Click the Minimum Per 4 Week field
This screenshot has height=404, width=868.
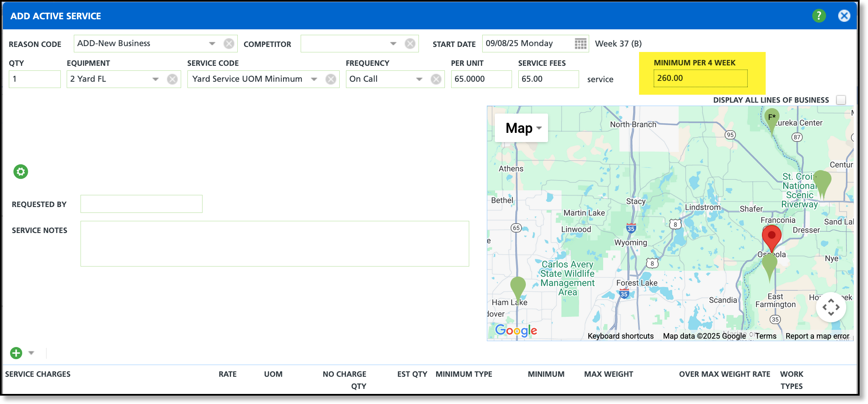point(700,78)
